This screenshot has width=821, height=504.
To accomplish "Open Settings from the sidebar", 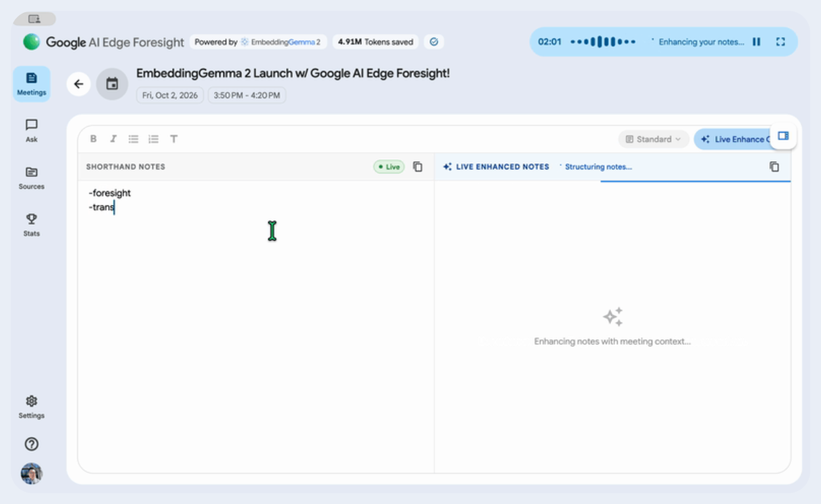I will 31,407.
